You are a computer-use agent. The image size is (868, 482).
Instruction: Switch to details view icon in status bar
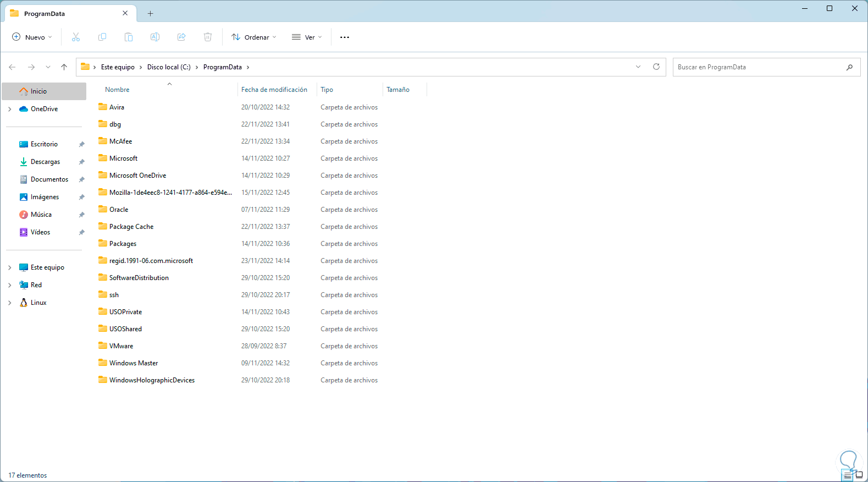tap(847, 475)
